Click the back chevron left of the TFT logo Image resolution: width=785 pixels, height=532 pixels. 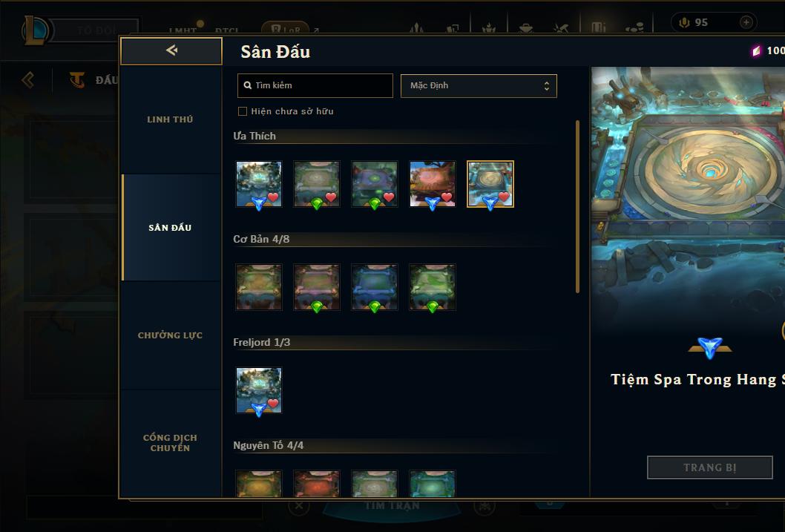click(x=28, y=79)
